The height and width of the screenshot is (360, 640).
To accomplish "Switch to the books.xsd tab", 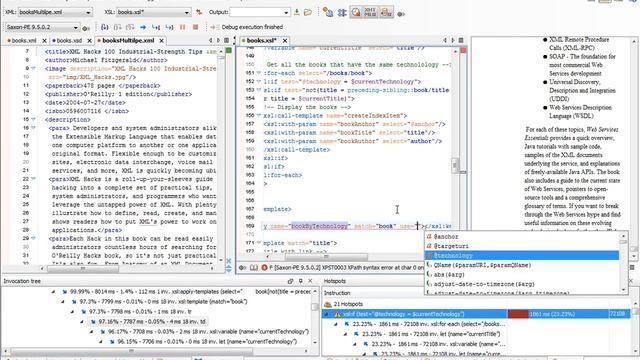I will coord(69,40).
